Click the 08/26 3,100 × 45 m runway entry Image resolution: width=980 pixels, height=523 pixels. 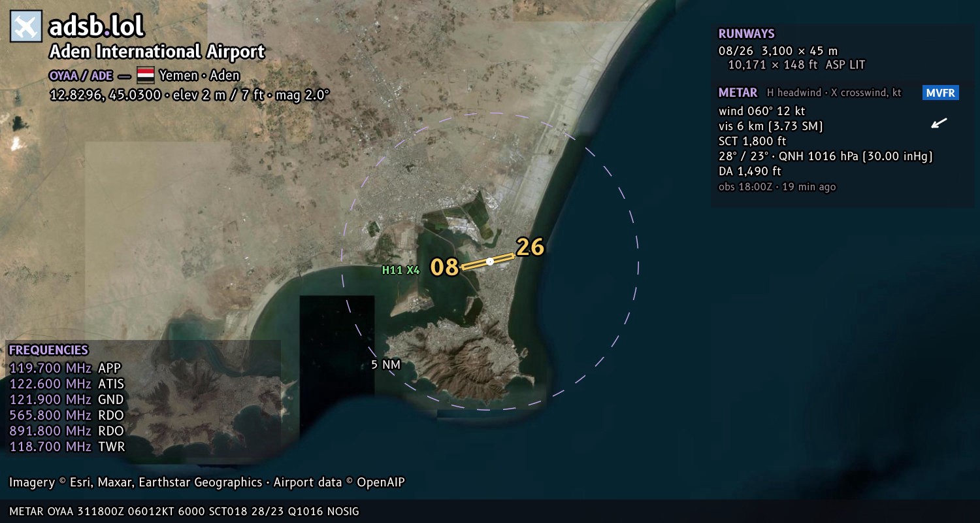coord(777,50)
